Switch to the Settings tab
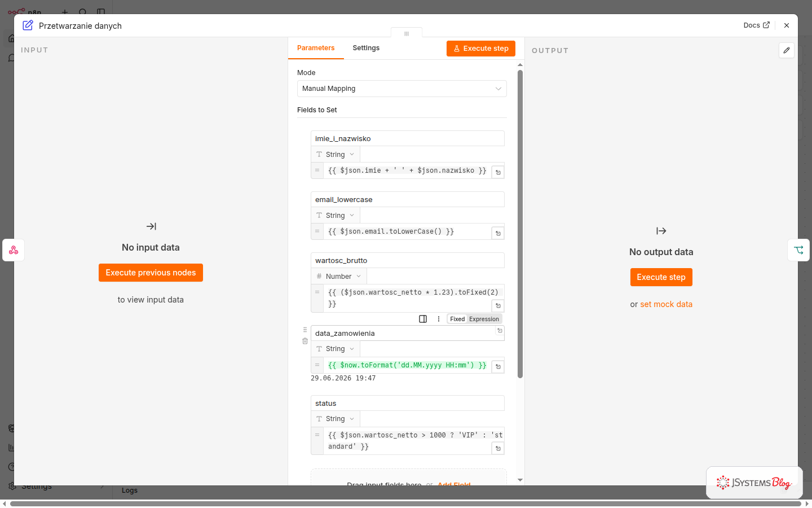 coord(366,48)
